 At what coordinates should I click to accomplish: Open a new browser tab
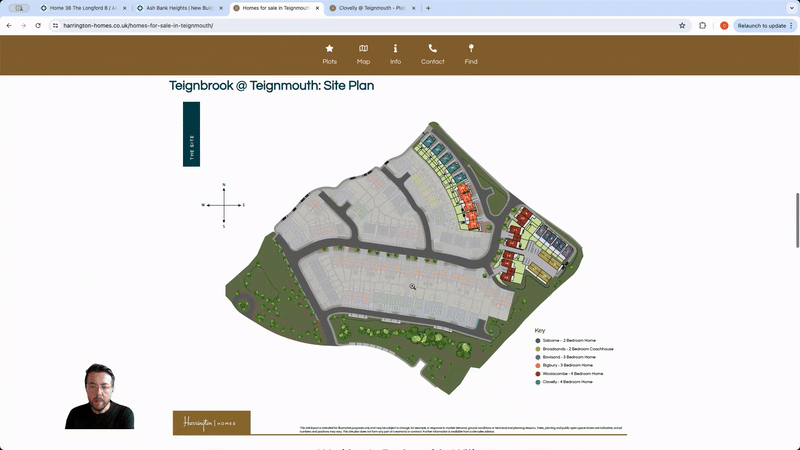click(x=428, y=7)
